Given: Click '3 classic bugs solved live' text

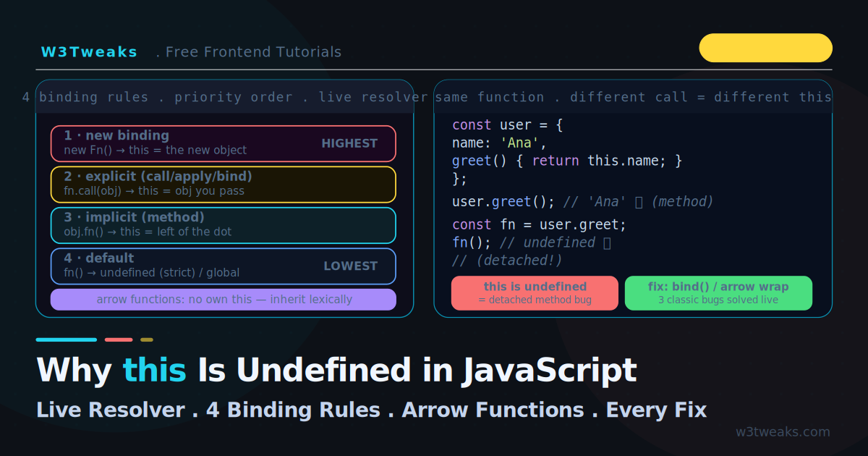Looking at the screenshot, I should pos(718,300).
